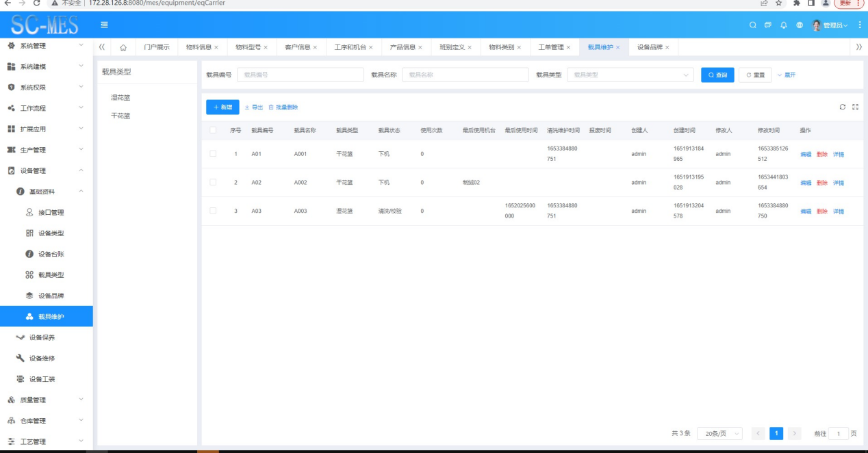Expand the 系统管理 sidebar menu
The width and height of the screenshot is (868, 453).
pyautogui.click(x=47, y=46)
